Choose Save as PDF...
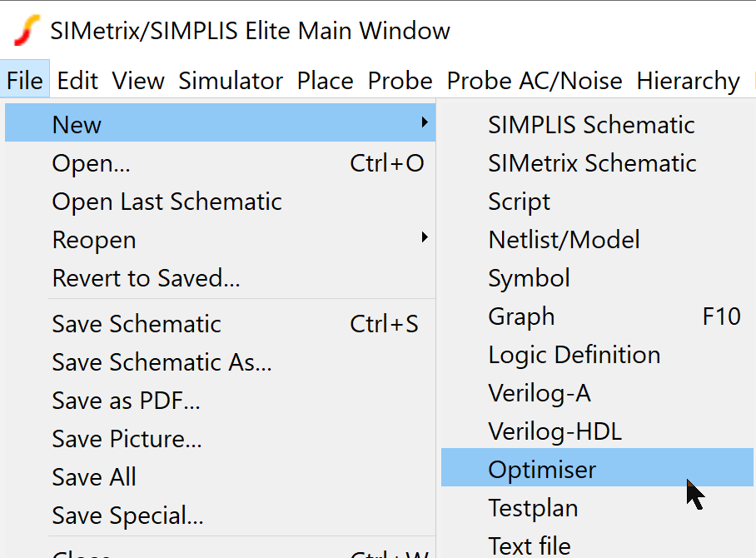756x558 pixels. 126,401
